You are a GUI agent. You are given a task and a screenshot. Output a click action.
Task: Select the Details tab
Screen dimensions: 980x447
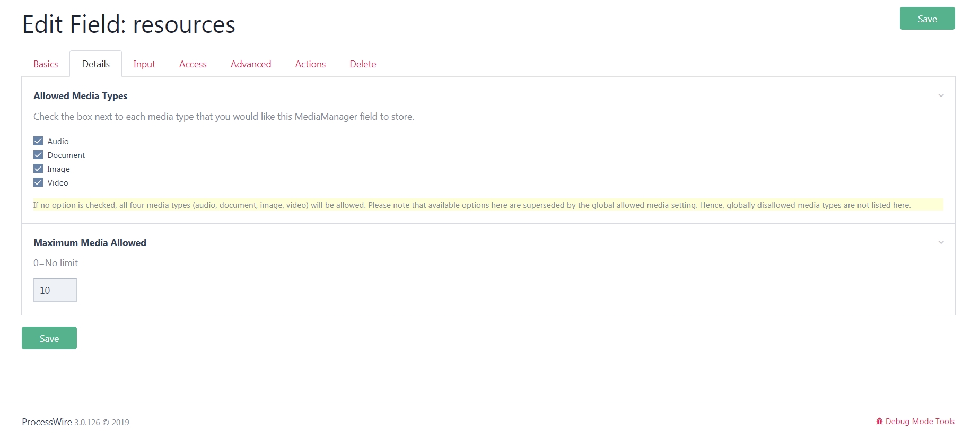tap(96, 64)
